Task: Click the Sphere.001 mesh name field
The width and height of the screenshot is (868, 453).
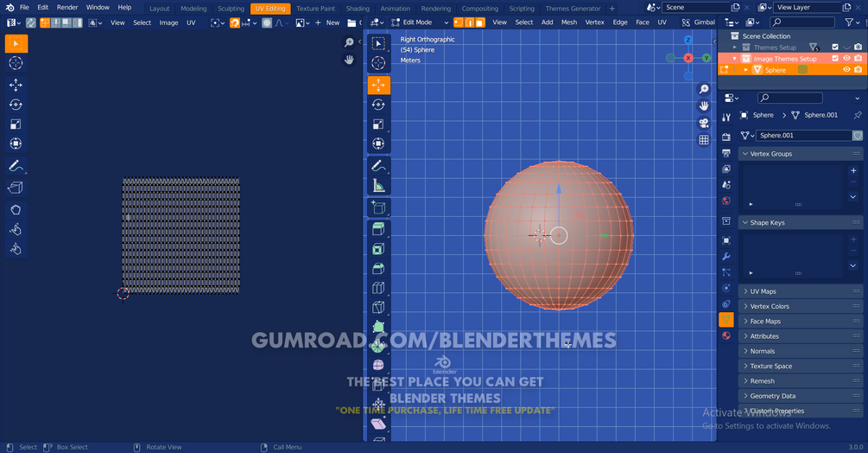Action: click(x=804, y=135)
